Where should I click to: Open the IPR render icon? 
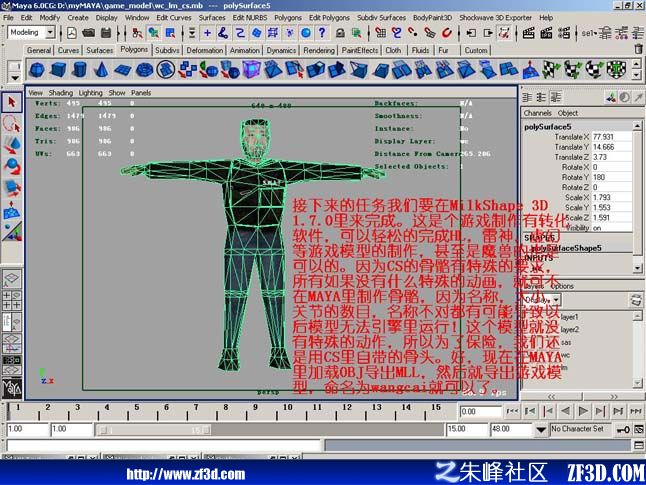[x=546, y=33]
